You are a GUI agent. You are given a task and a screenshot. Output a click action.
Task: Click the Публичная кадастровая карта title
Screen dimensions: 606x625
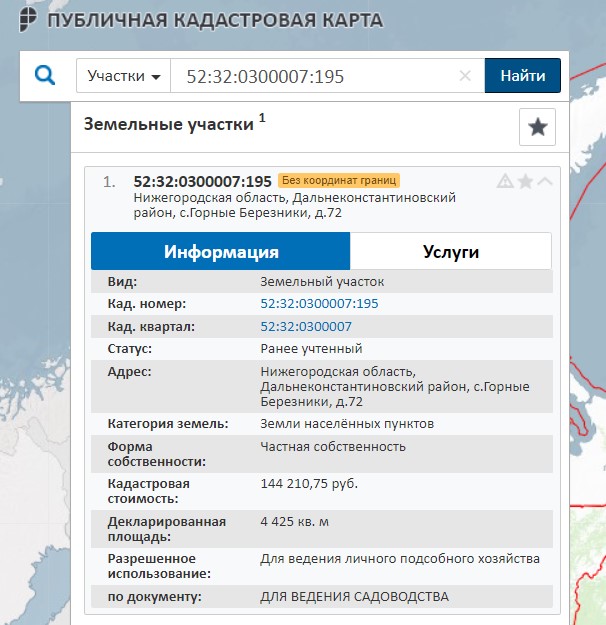[215, 20]
